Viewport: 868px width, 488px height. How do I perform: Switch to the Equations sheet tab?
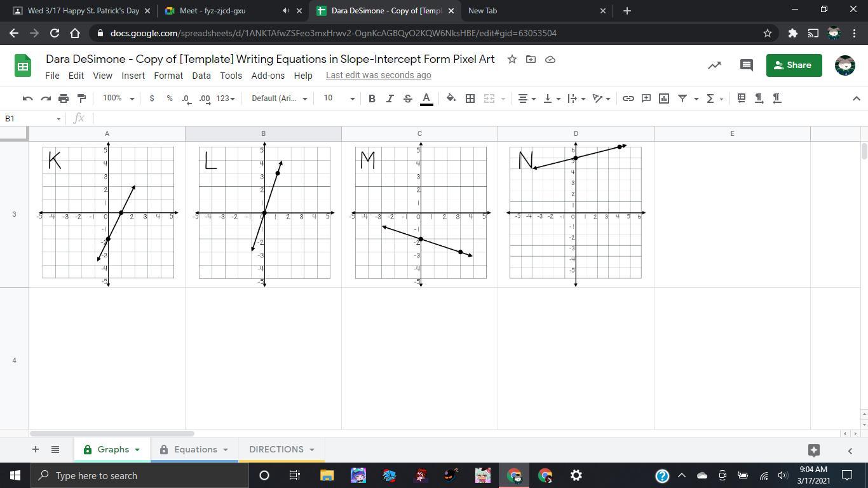point(194,449)
